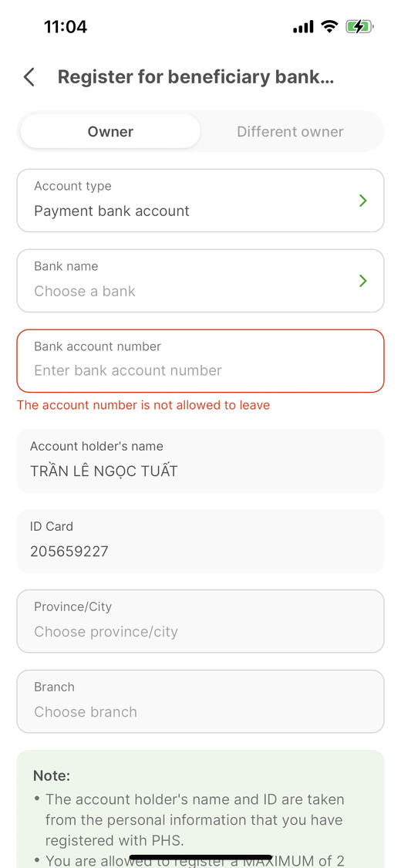Tap the ID Card field
This screenshot has width=401, height=868.
[200, 541]
